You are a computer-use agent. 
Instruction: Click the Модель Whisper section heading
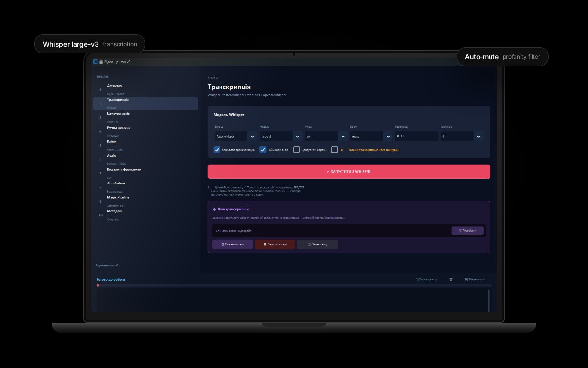229,115
